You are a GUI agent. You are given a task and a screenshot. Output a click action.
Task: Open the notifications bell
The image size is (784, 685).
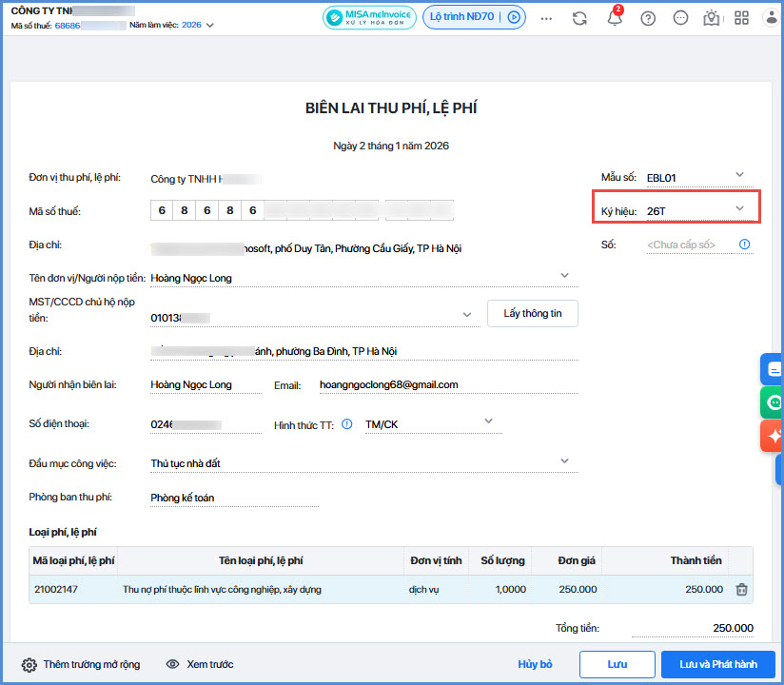pyautogui.click(x=615, y=18)
